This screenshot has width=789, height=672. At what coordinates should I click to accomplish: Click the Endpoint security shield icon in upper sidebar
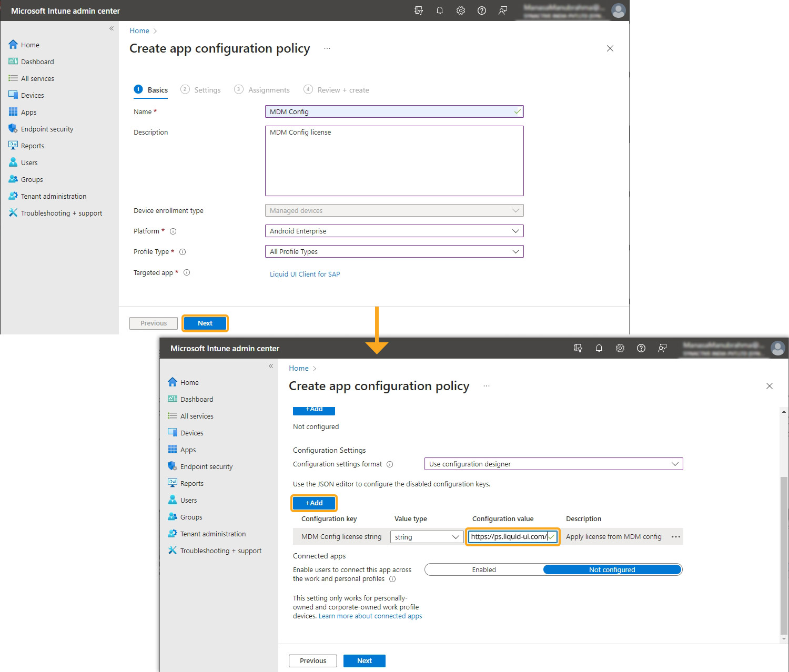tap(13, 129)
